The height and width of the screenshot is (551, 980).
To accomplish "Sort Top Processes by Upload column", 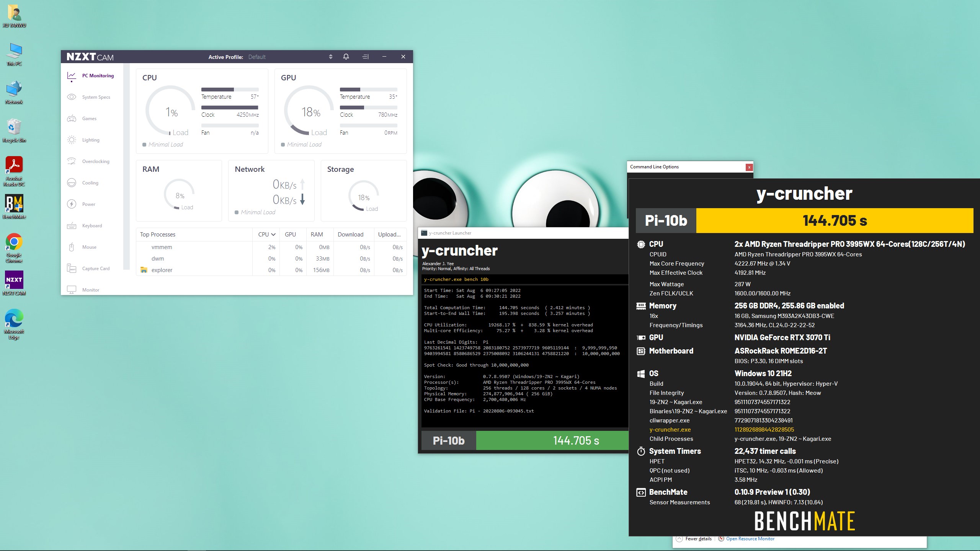I will [x=389, y=235].
